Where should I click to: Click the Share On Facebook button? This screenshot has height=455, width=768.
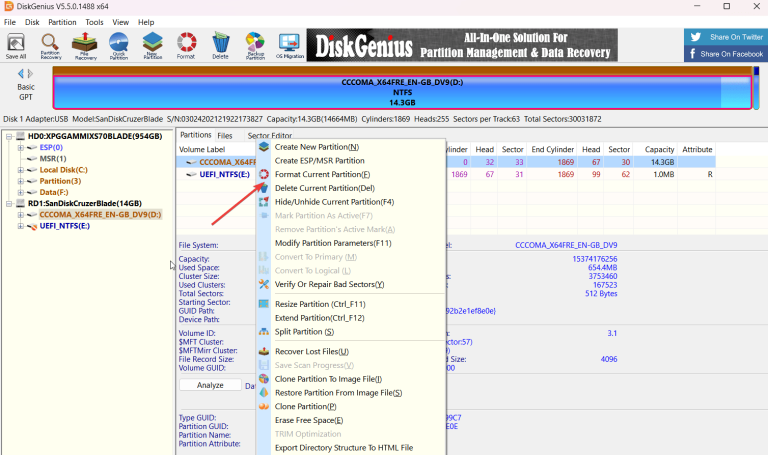coord(726,53)
